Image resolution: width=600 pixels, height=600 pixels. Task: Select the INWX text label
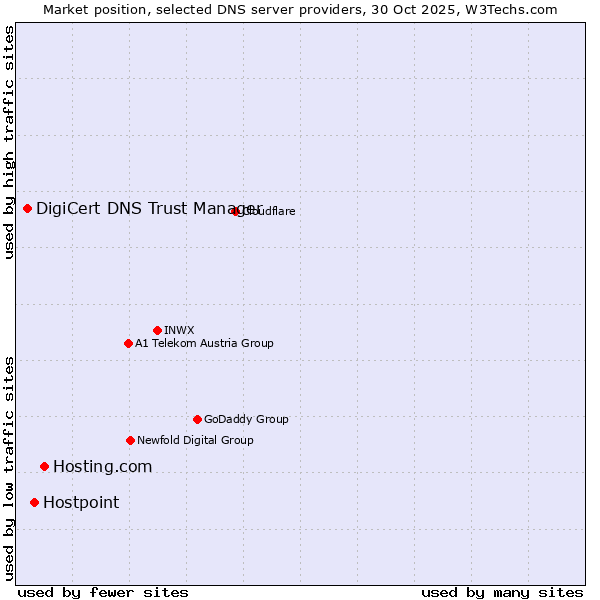click(179, 330)
